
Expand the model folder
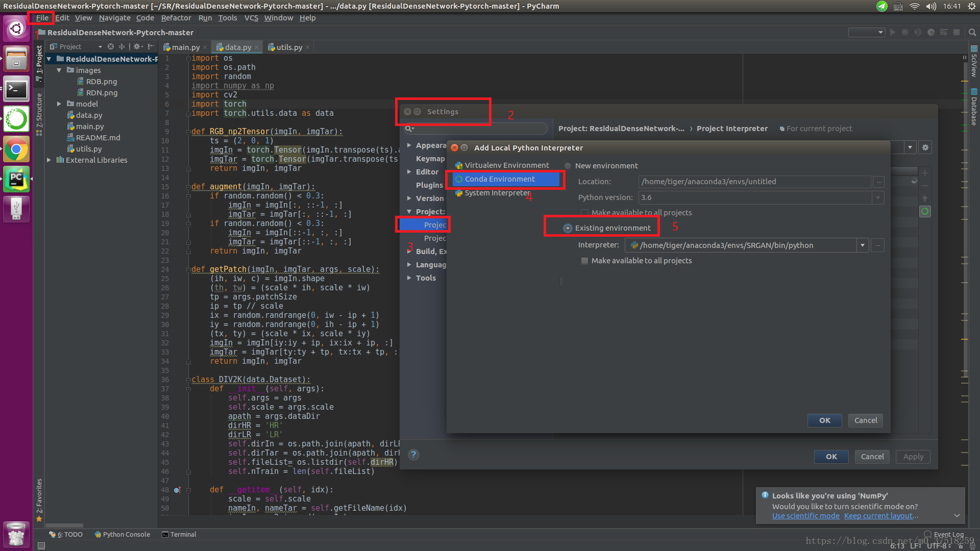[59, 104]
